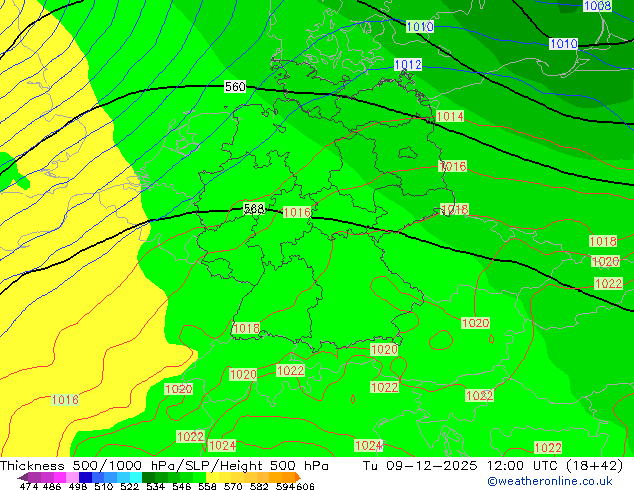Screen dimensions: 634x490
Task: Click the 486 legend value
Action: [x=52, y=486]
